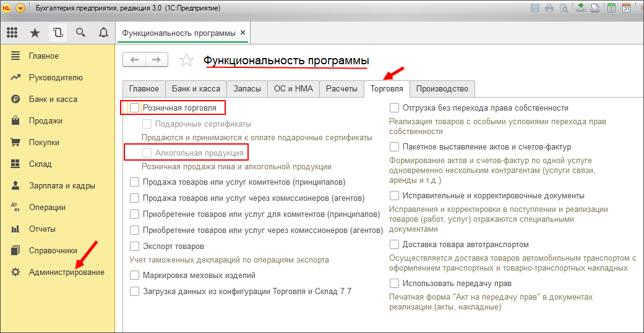Open the Руководителю section in sidebar

point(56,77)
